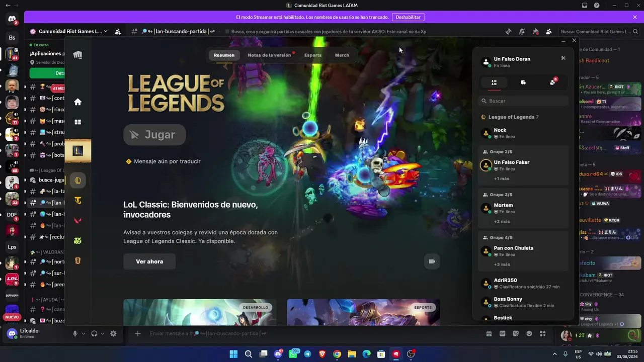The width and height of the screenshot is (644, 362).
Task: Focus the friends Buscar search field
Action: tap(523, 101)
